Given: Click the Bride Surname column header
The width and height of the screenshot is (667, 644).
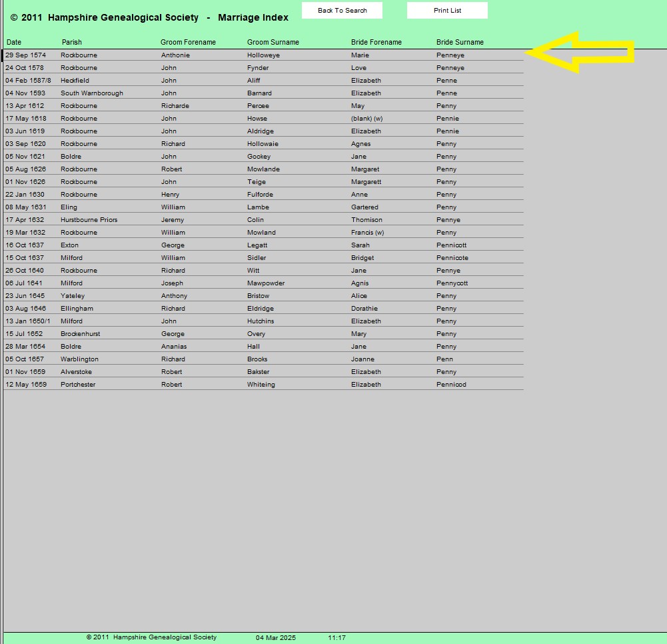Looking at the screenshot, I should [x=460, y=42].
